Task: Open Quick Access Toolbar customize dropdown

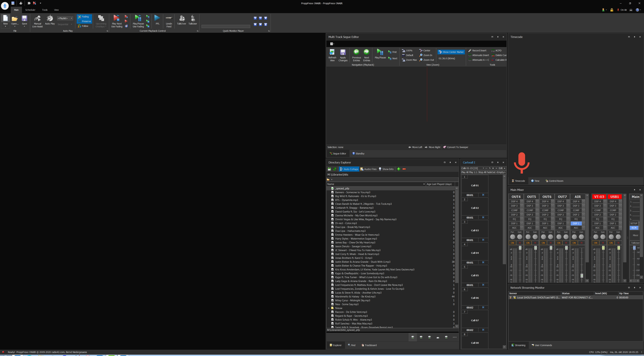Action: [40, 3]
